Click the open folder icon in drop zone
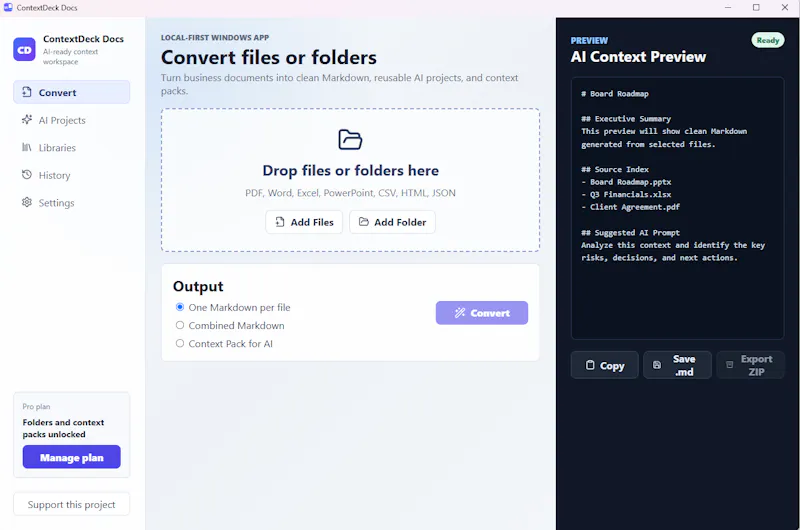The image size is (800, 530). [x=350, y=139]
